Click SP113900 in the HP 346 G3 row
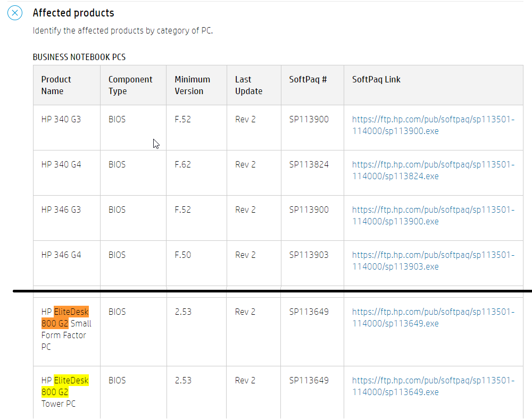 [309, 210]
